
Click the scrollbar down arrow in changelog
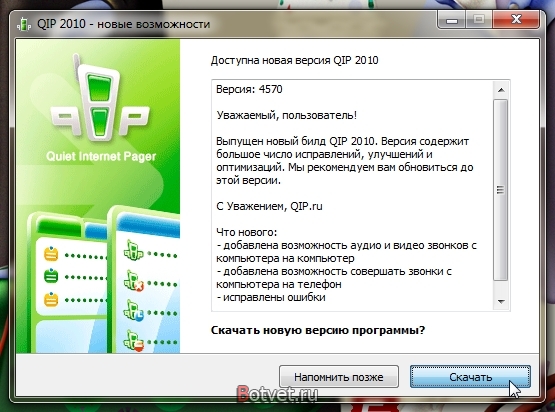coord(501,302)
